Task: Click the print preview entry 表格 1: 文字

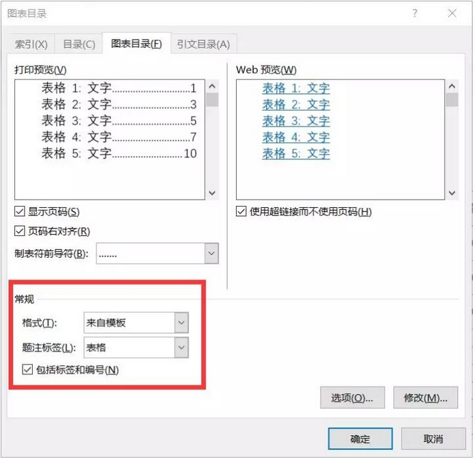Action: [x=119, y=88]
